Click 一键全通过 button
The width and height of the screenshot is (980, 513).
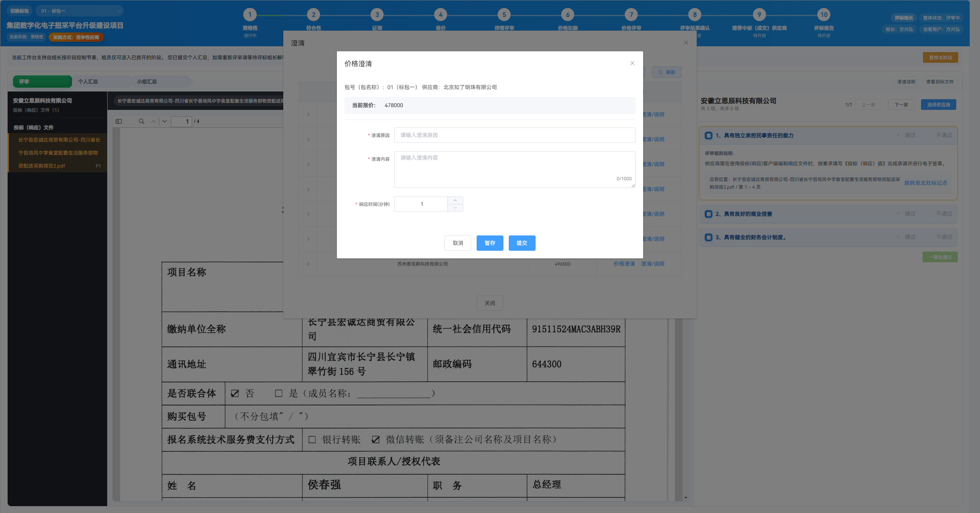coord(940,257)
